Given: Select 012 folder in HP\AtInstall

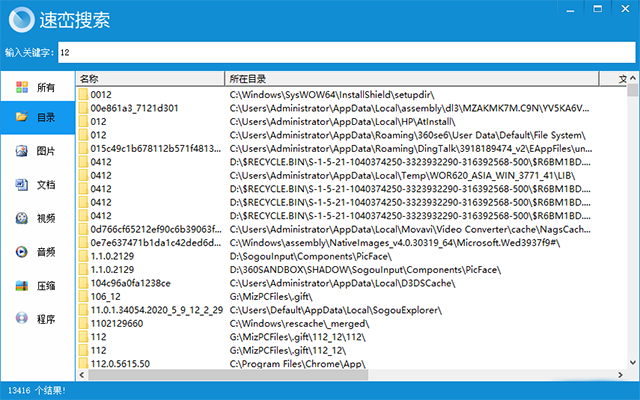Looking at the screenshot, I should 98,122.
